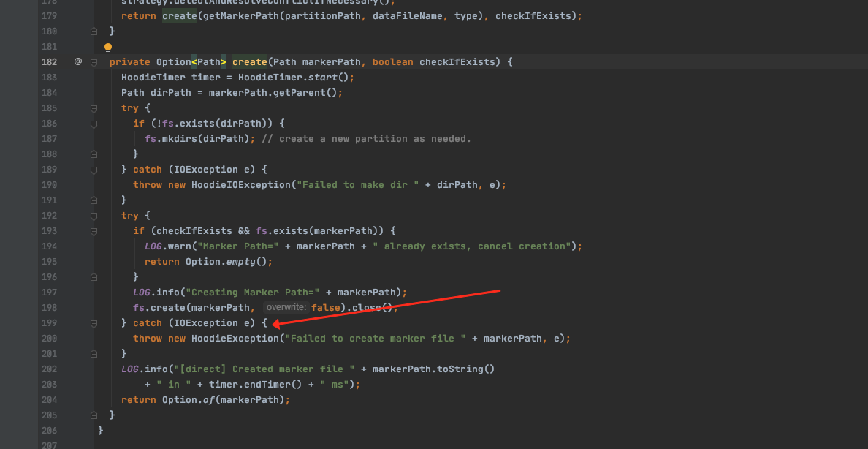This screenshot has height=449, width=868.
Task: Click the yellow light bulb intention icon
Action: (x=108, y=48)
